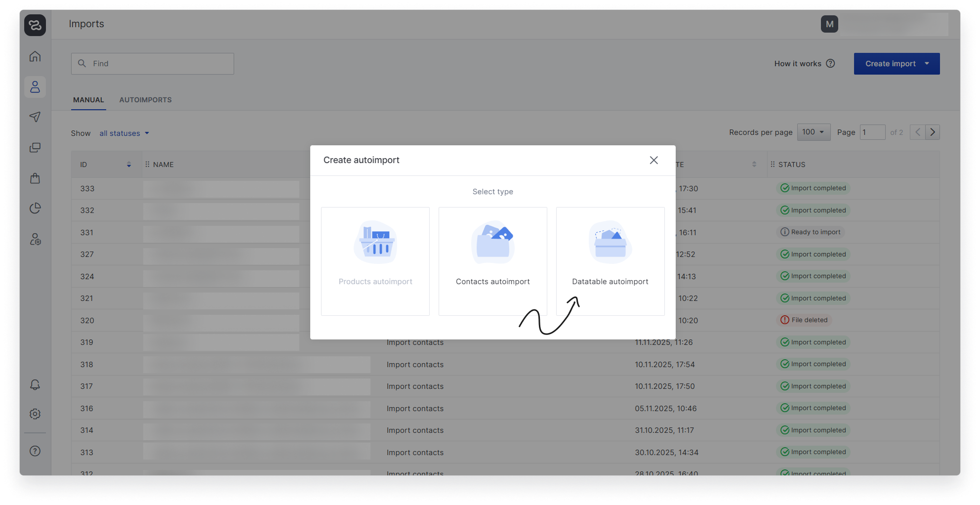
Task: Expand the Records per page 100 dropdown
Action: (x=814, y=132)
